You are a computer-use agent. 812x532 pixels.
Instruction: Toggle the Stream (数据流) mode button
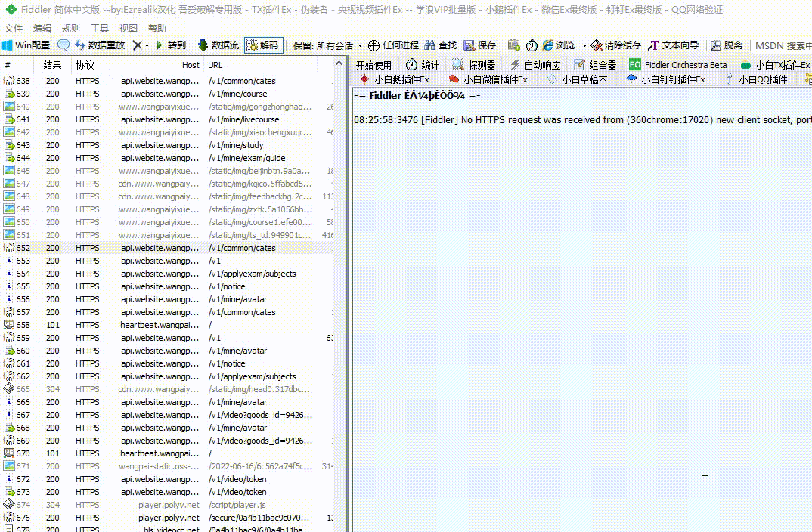218,45
